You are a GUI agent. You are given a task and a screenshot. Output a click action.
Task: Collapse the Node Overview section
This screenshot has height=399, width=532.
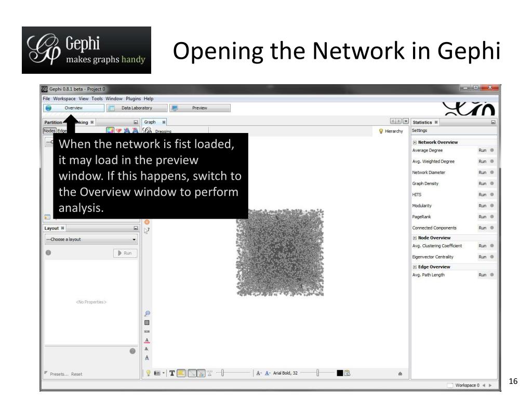pyautogui.click(x=415, y=238)
